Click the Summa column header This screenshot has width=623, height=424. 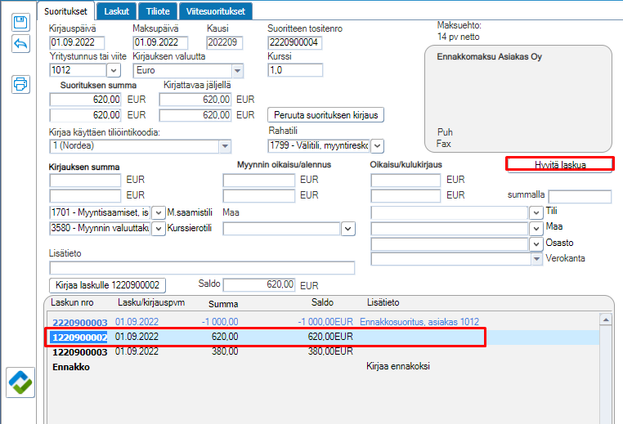tap(223, 304)
